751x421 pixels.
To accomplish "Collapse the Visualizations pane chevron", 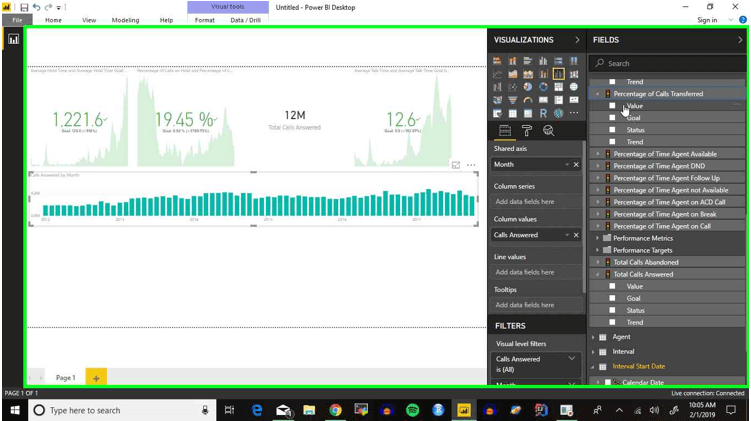I will (x=577, y=40).
